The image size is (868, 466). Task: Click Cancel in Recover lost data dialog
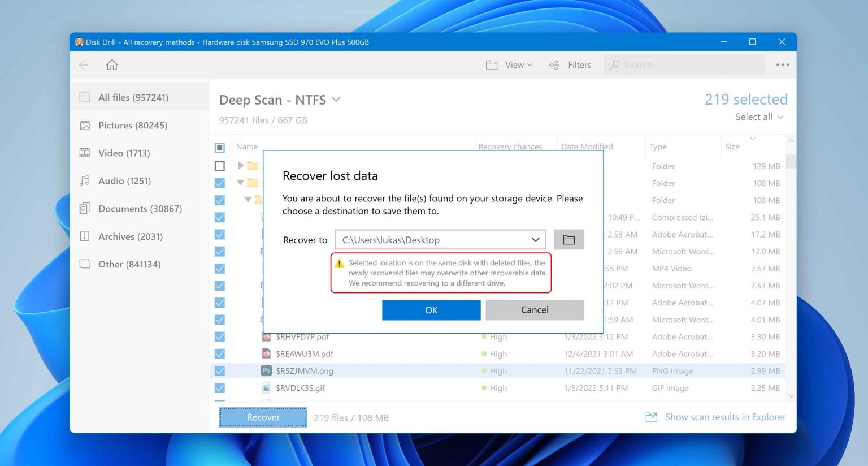(535, 310)
